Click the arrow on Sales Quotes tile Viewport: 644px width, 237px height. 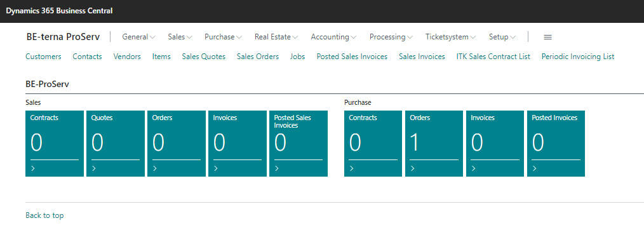click(93, 168)
